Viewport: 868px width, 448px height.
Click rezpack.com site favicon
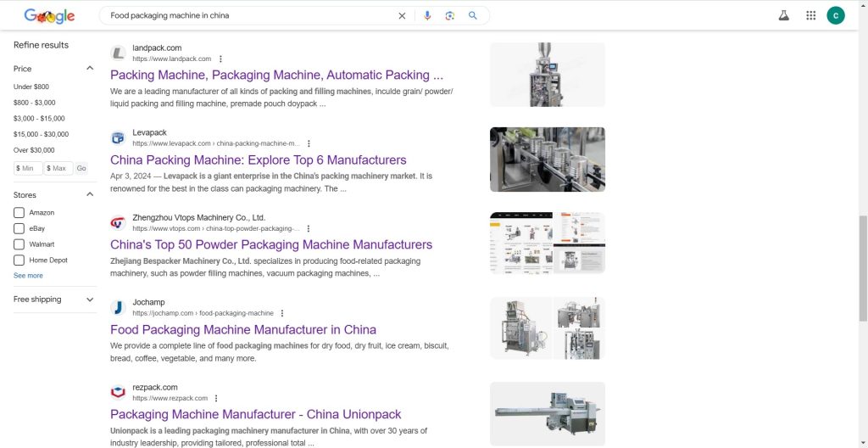118,393
